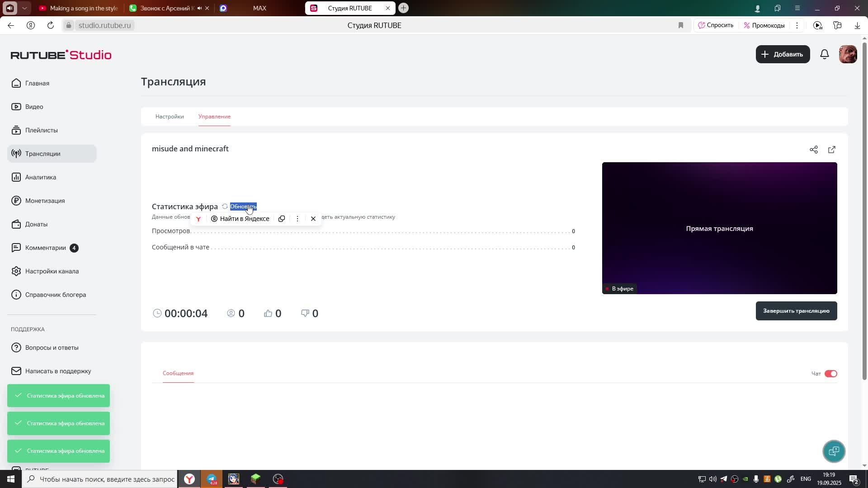This screenshot has width=868, height=488.
Task: Open notifications via the bell icon
Action: (x=824, y=54)
